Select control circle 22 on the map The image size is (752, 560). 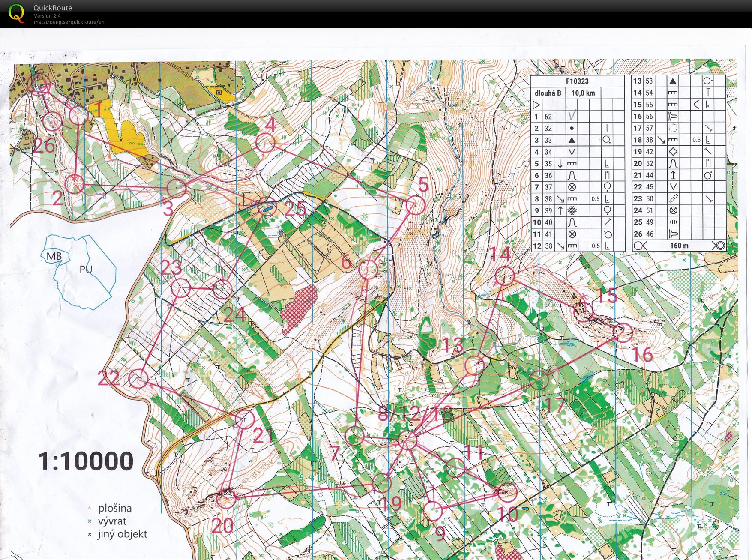[x=138, y=379]
